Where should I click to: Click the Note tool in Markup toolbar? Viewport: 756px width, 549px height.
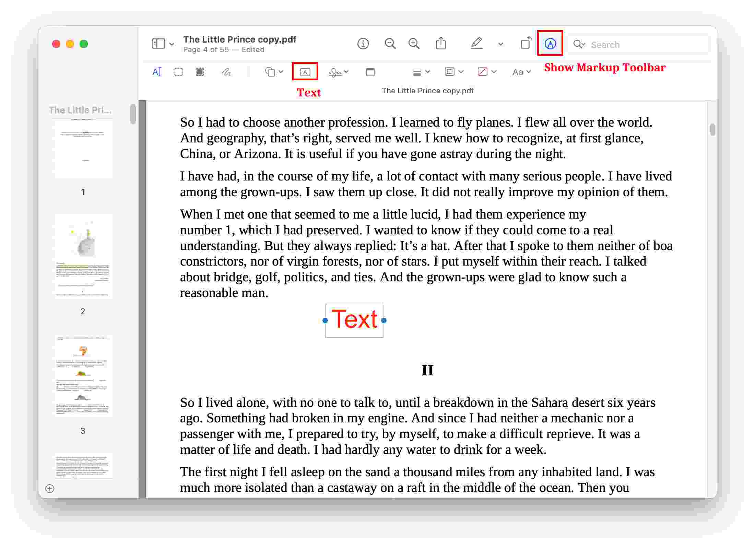point(370,71)
